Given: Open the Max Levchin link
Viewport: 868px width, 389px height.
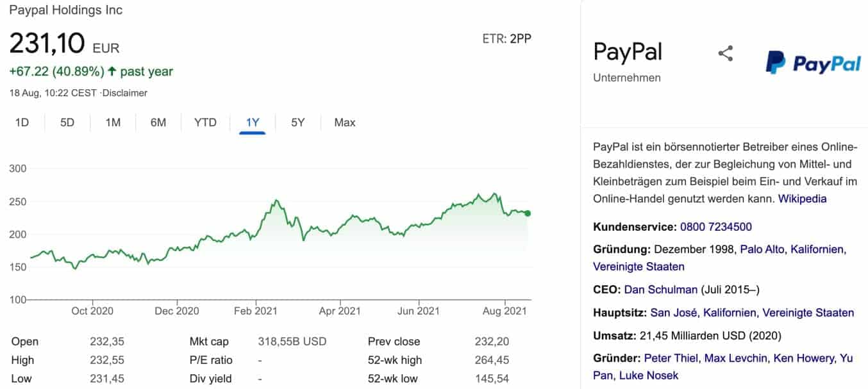Looking at the screenshot, I should point(735,358).
